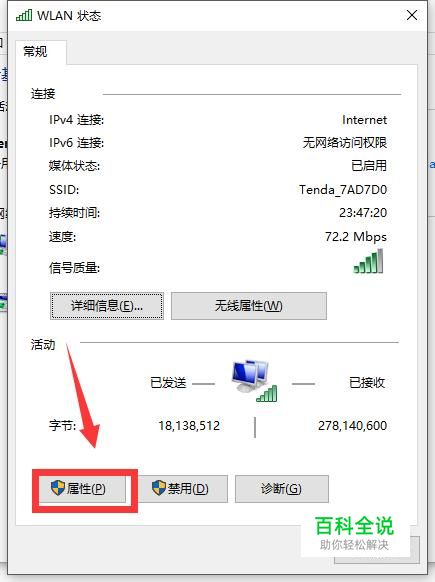435x582 pixels.
Task: Click the 72.2 Mbps speed value
Action: (x=356, y=237)
